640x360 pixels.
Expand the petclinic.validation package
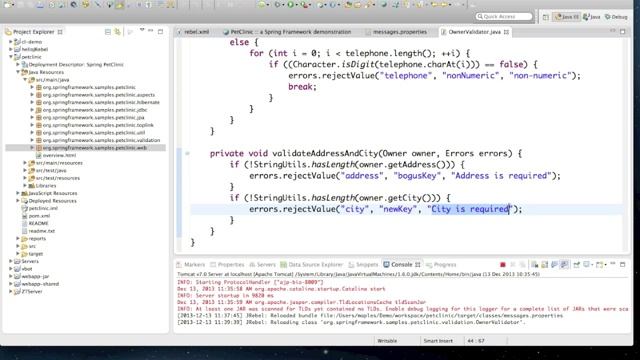[x=32, y=140]
